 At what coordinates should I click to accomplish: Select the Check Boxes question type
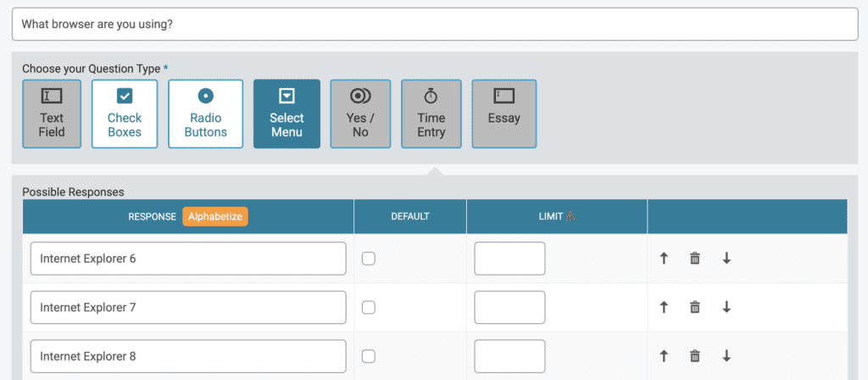coord(125,115)
